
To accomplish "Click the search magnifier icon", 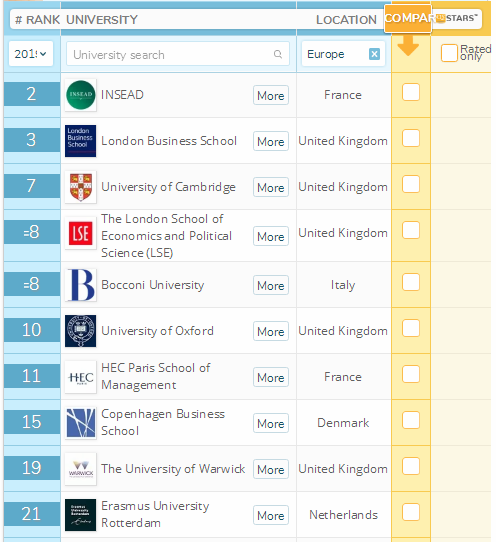I will (x=278, y=54).
